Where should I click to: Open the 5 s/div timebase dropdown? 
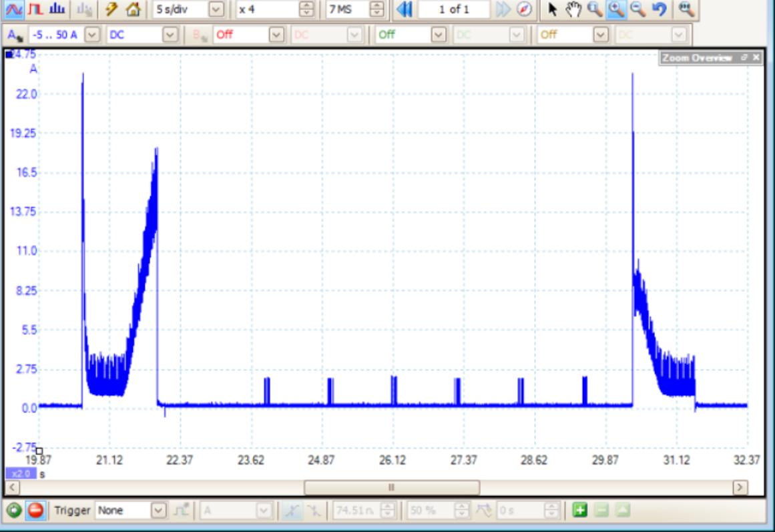(216, 9)
